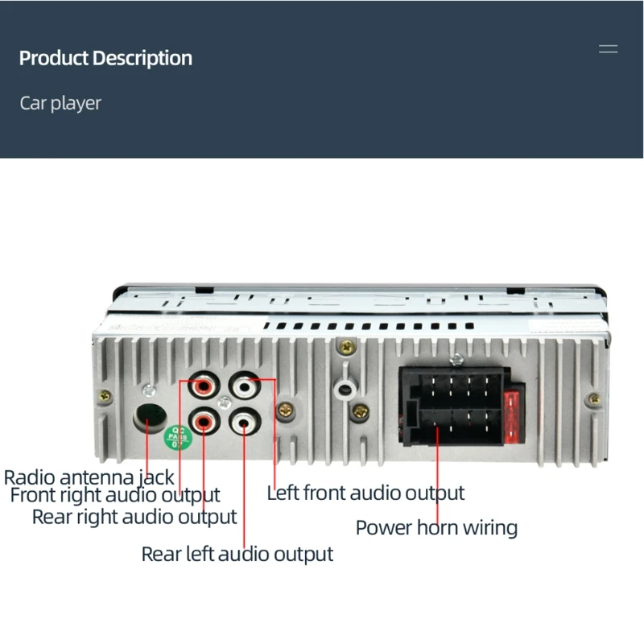Click the top white RCA connector

[245, 386]
